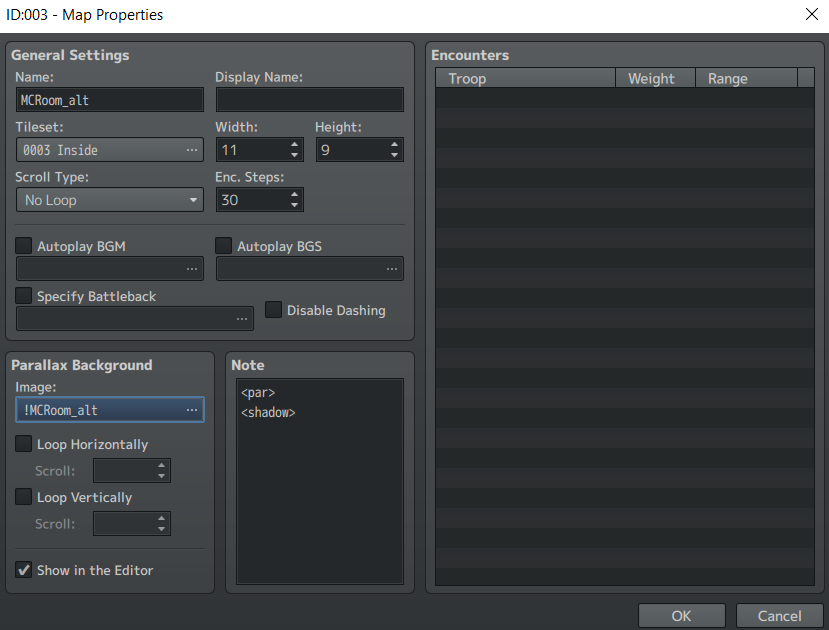Click the Name field MCRoom_alt

coord(110,100)
